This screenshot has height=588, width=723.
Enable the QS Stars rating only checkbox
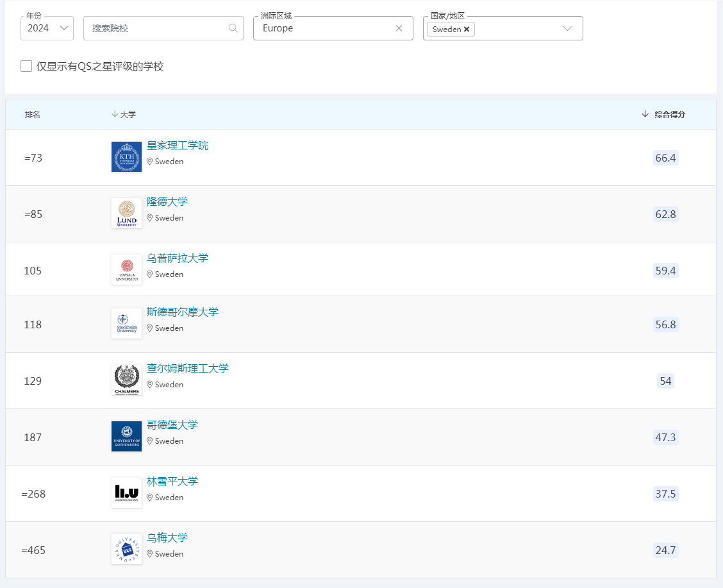(x=26, y=66)
